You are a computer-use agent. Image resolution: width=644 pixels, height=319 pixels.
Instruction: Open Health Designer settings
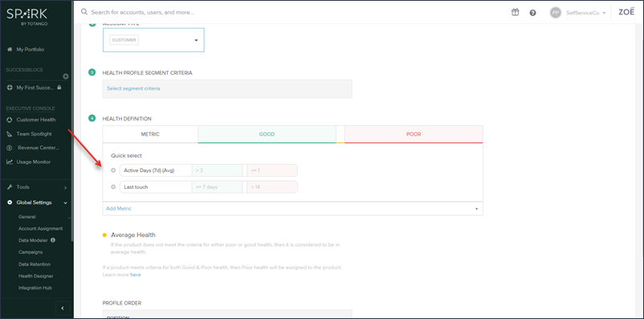tap(35, 276)
